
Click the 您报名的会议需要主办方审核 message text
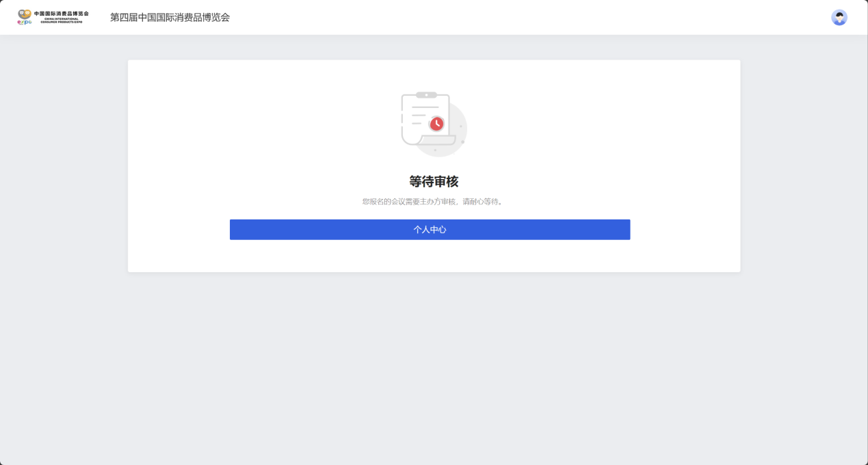(408, 202)
